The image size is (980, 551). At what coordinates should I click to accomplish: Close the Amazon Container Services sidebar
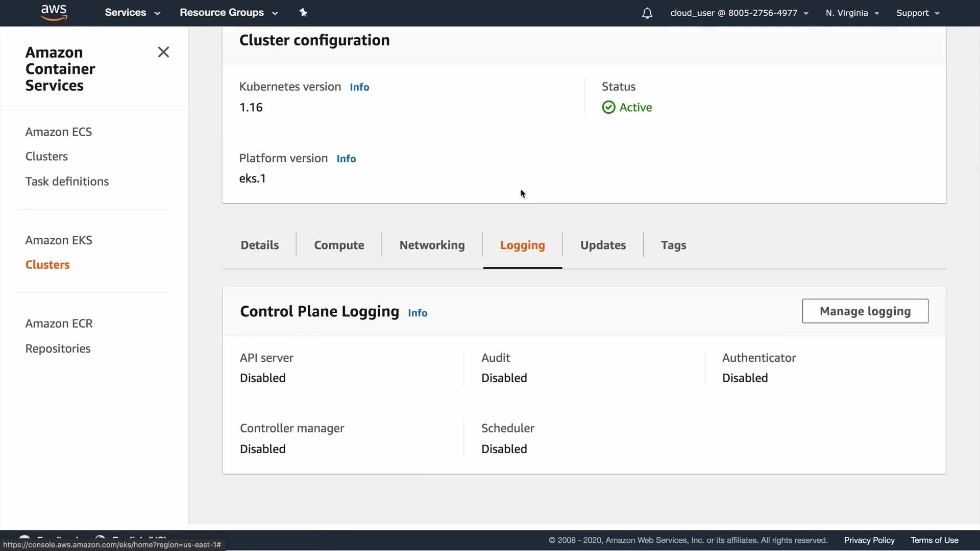(163, 52)
